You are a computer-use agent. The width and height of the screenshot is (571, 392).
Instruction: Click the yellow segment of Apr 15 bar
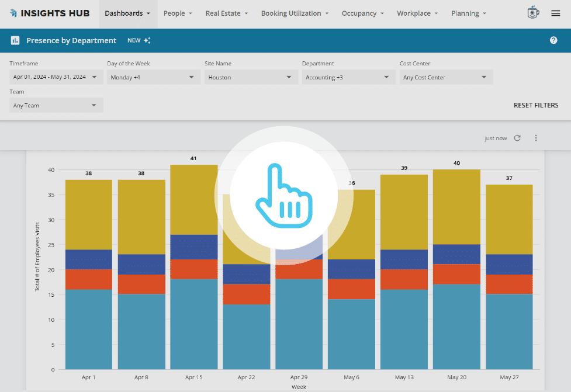[x=193, y=199]
